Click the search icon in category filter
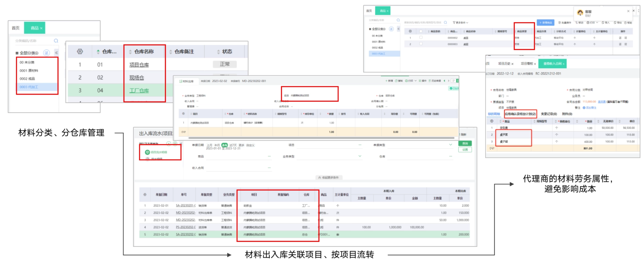The image size is (644, 260). (x=56, y=41)
